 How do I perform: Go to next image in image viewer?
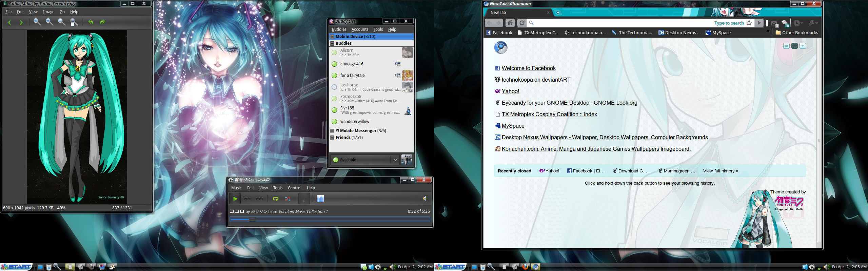(21, 22)
